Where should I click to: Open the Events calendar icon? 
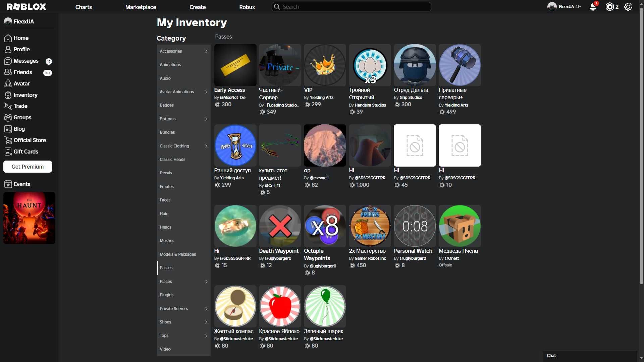(x=8, y=184)
